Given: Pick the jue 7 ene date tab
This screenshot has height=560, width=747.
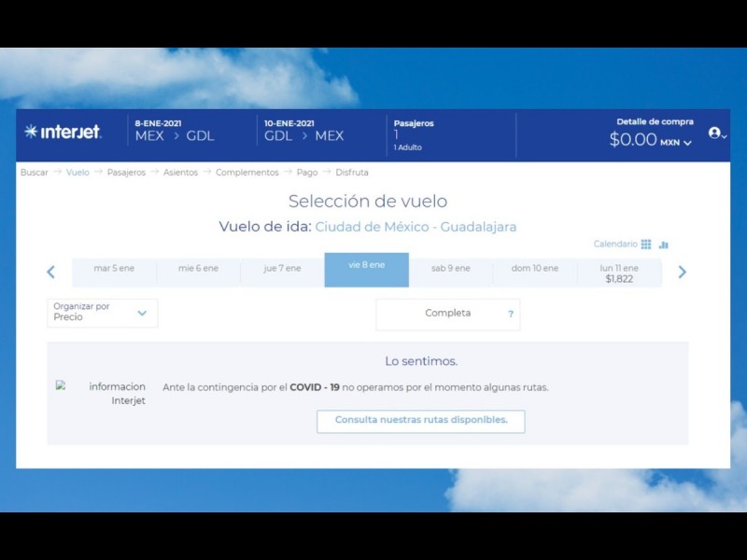Looking at the screenshot, I should click(x=282, y=269).
